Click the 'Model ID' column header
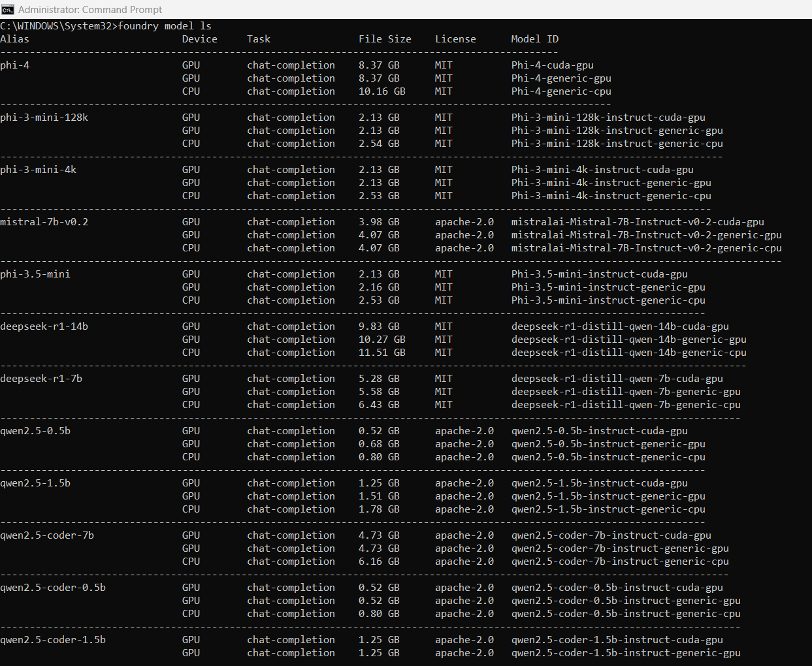 pos(535,39)
